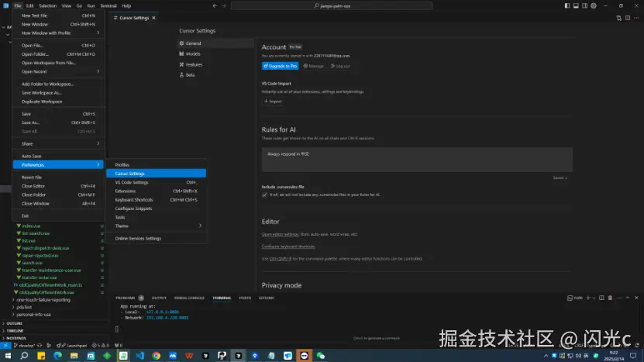This screenshot has width=644, height=362.
Task: Close the Cursor Settings tab
Action: pos(154,18)
